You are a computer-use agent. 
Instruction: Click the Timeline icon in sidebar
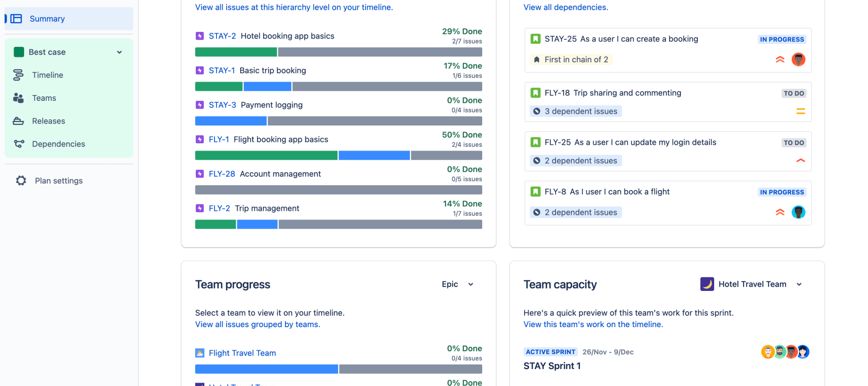tap(18, 75)
